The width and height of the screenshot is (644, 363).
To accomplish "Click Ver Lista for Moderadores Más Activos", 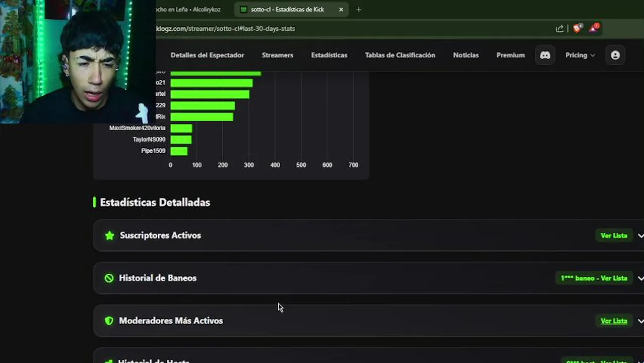I will click(x=614, y=321).
